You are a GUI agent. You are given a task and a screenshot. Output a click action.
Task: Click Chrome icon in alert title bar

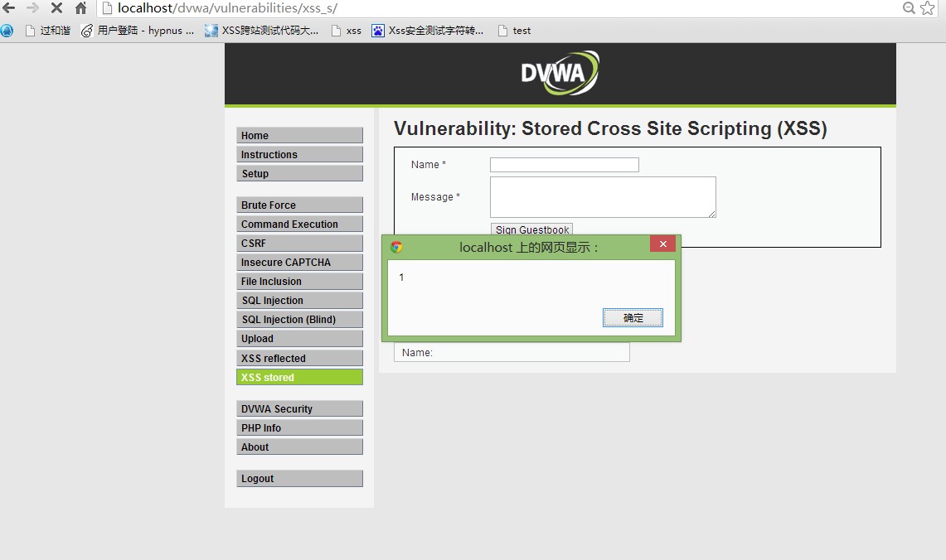pyautogui.click(x=396, y=247)
